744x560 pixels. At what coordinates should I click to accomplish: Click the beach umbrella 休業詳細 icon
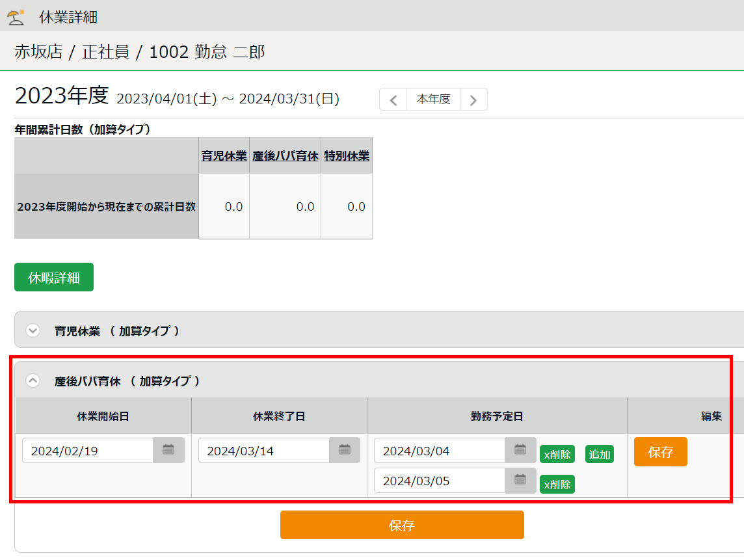[x=16, y=17]
